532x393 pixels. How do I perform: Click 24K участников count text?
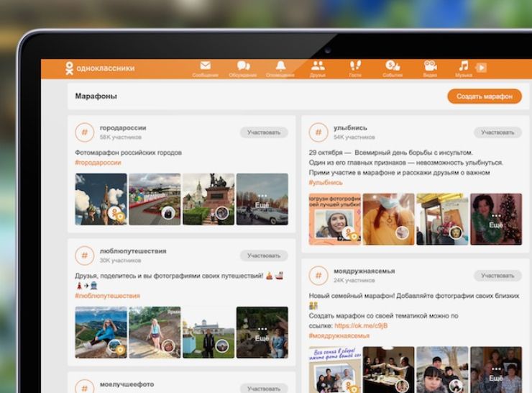354,281
